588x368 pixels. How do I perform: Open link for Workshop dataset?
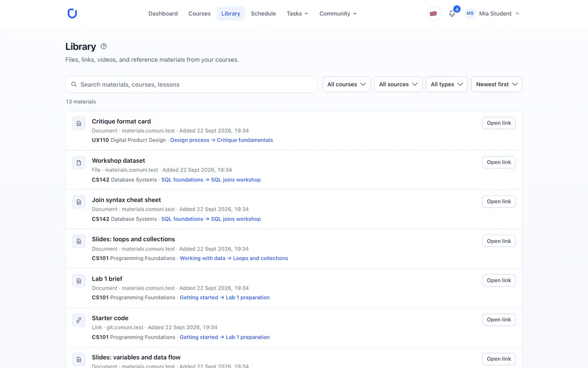point(499,162)
